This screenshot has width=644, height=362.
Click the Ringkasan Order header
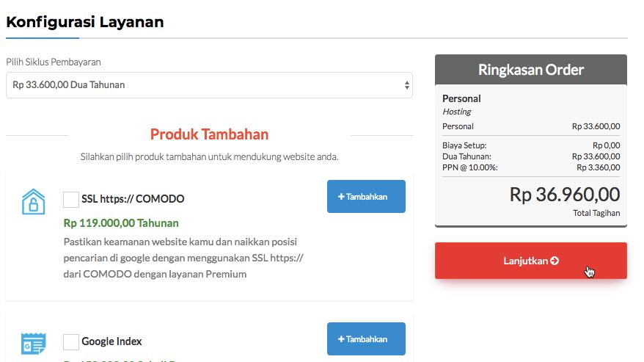coord(530,70)
